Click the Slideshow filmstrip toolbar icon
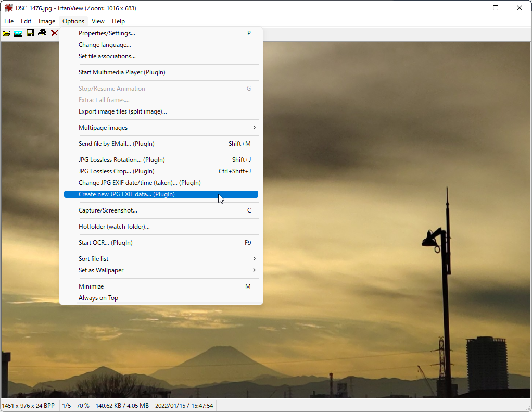This screenshot has width=532, height=412. (18, 33)
